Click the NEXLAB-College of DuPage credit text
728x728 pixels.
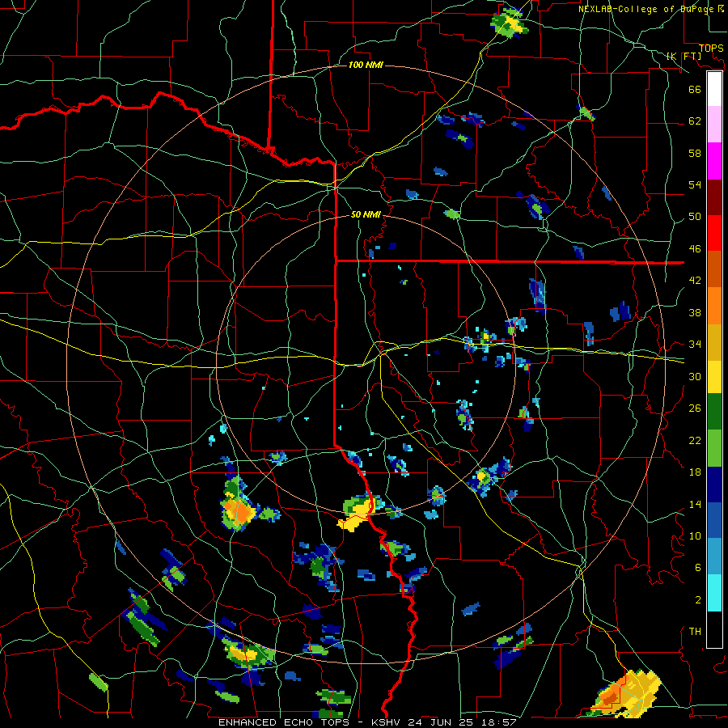point(651,9)
